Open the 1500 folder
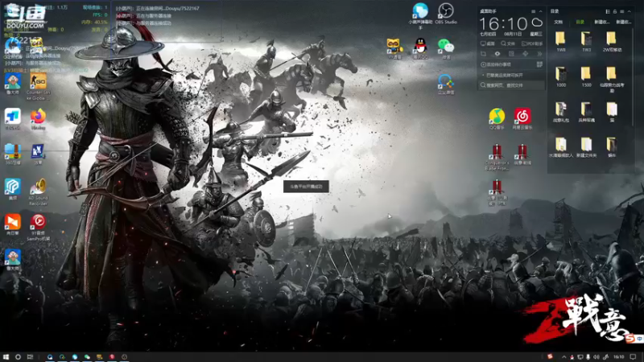 coord(586,74)
